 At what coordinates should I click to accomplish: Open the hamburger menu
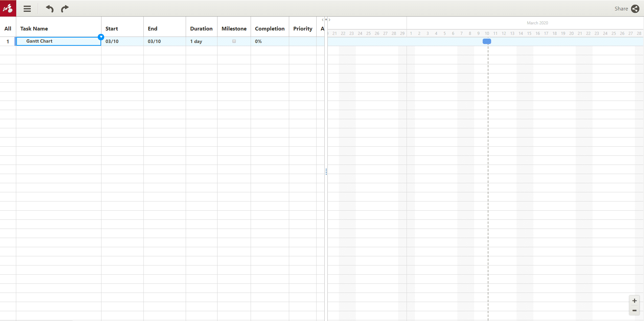[27, 9]
